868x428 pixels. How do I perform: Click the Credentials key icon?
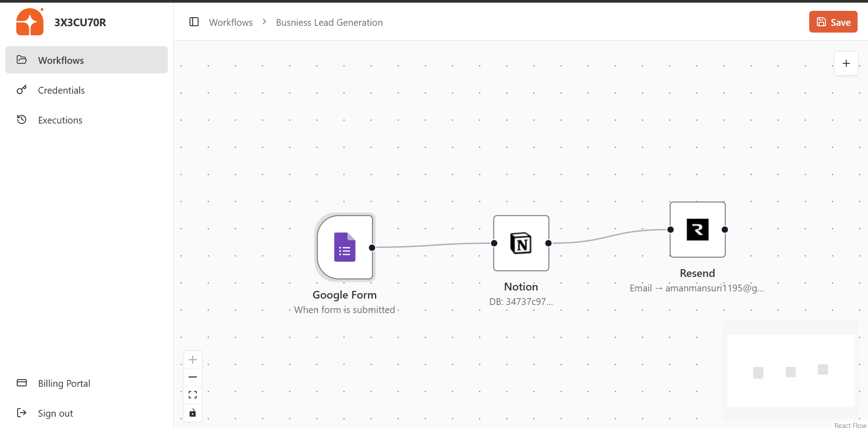(22, 90)
